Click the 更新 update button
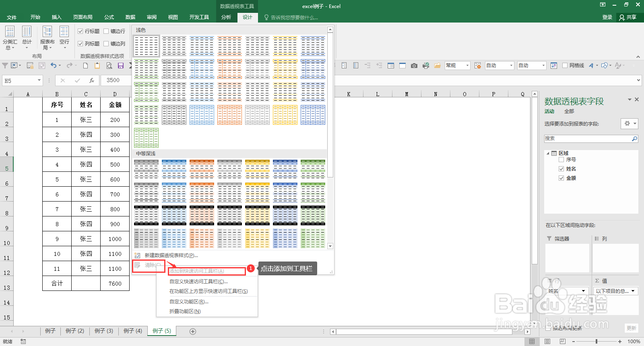644x346 pixels. click(632, 328)
